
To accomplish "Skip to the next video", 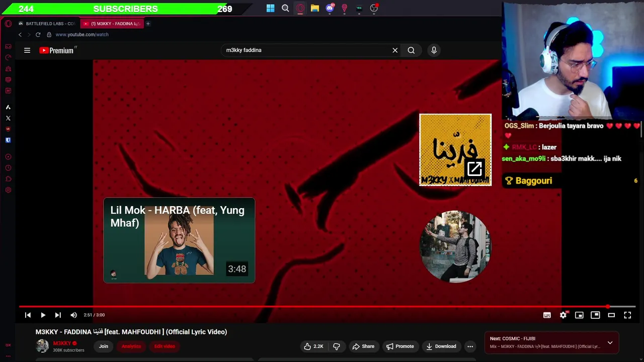I will tap(58, 315).
